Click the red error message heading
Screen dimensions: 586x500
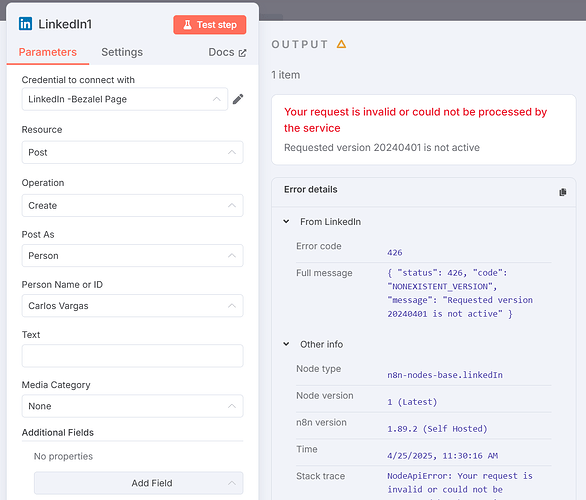point(415,120)
